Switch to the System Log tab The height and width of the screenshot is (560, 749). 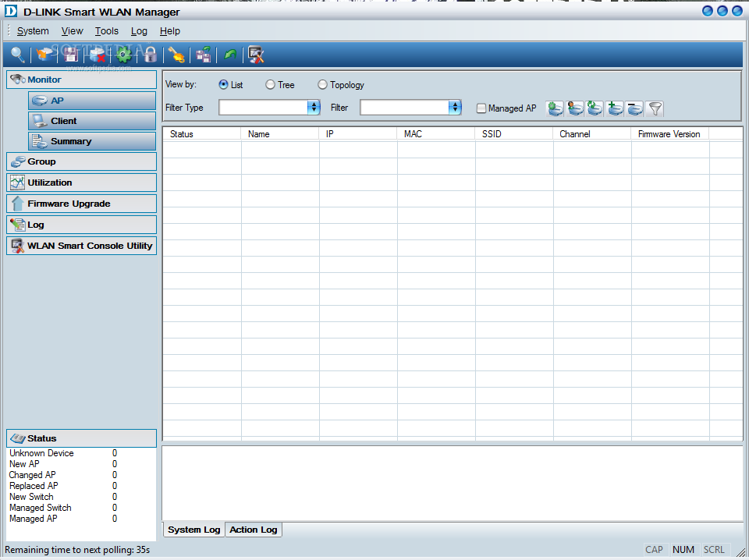194,530
